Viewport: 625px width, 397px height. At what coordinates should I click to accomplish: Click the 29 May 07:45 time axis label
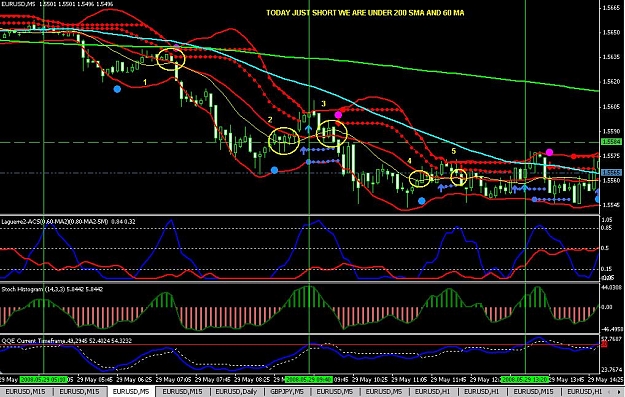tap(213, 379)
